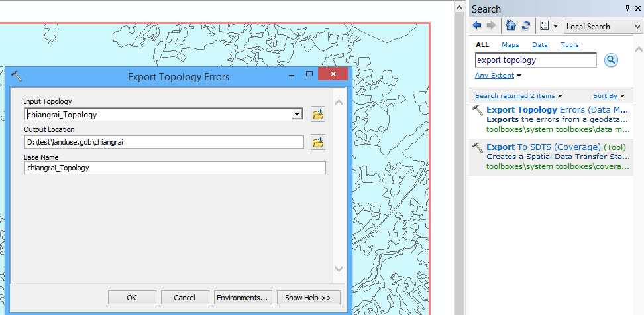Expand Sort By dropdown arrow
The height and width of the screenshot is (315, 644).
(x=622, y=96)
